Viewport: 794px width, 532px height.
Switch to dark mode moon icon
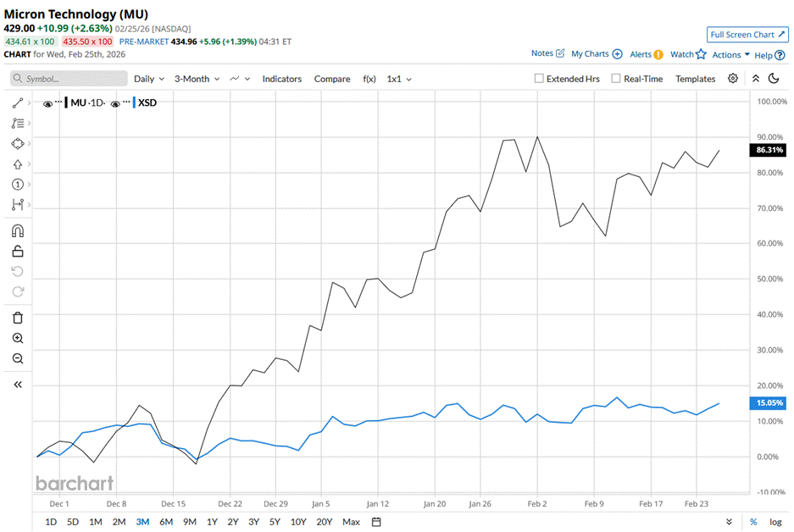(x=774, y=79)
